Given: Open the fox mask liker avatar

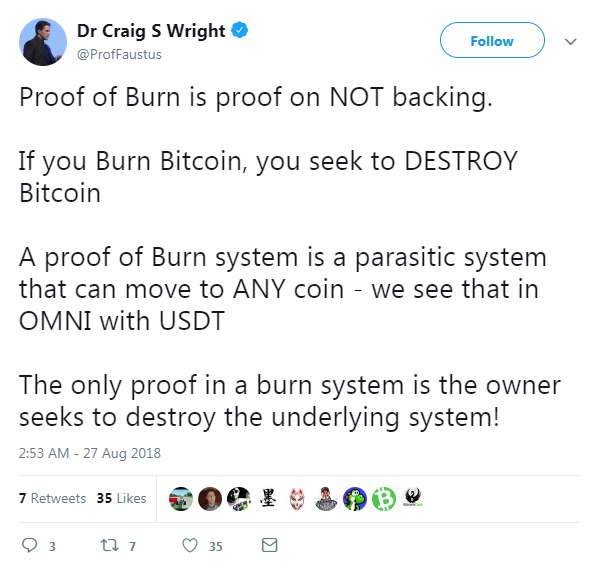Looking at the screenshot, I should (x=297, y=499).
